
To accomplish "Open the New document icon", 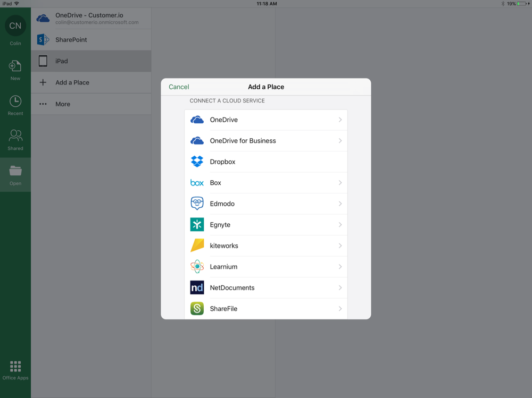I will 15,66.
